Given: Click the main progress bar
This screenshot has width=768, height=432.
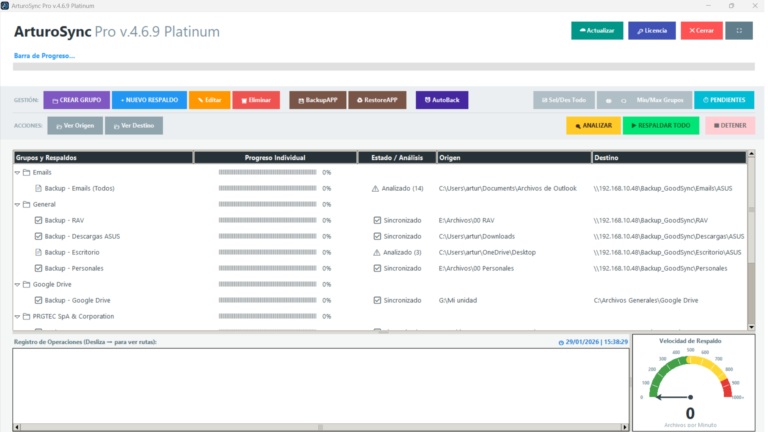Looking at the screenshot, I should click(384, 67).
